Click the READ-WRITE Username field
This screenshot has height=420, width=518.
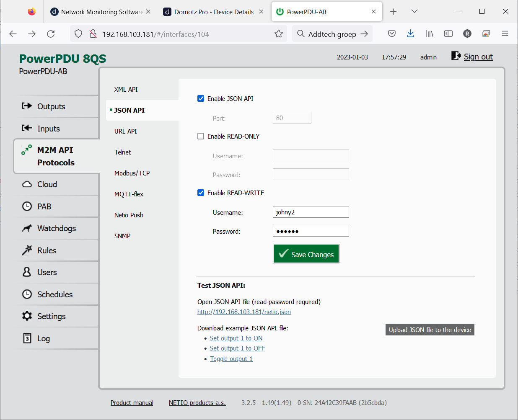point(311,212)
